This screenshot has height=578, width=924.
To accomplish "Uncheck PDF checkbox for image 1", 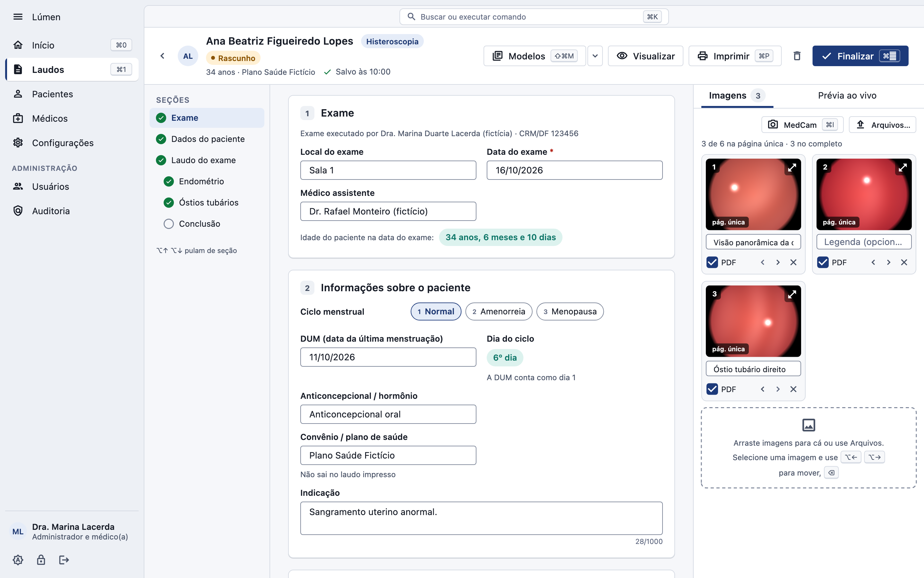I will (712, 262).
